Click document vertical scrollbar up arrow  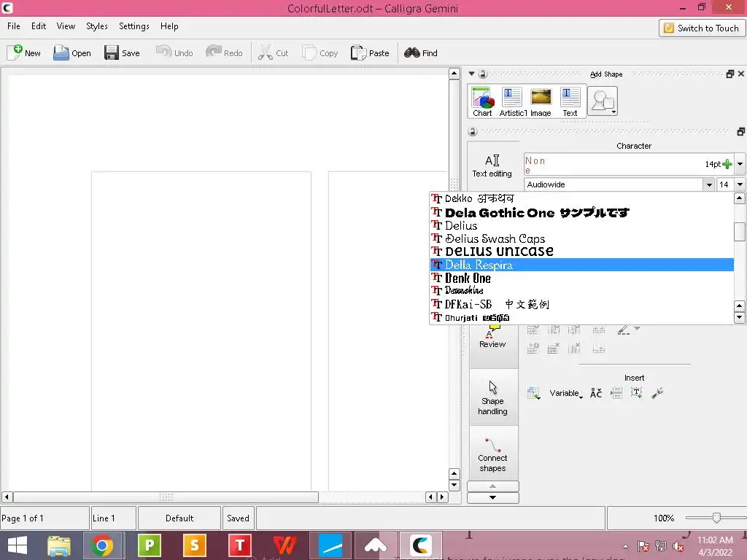click(454, 74)
